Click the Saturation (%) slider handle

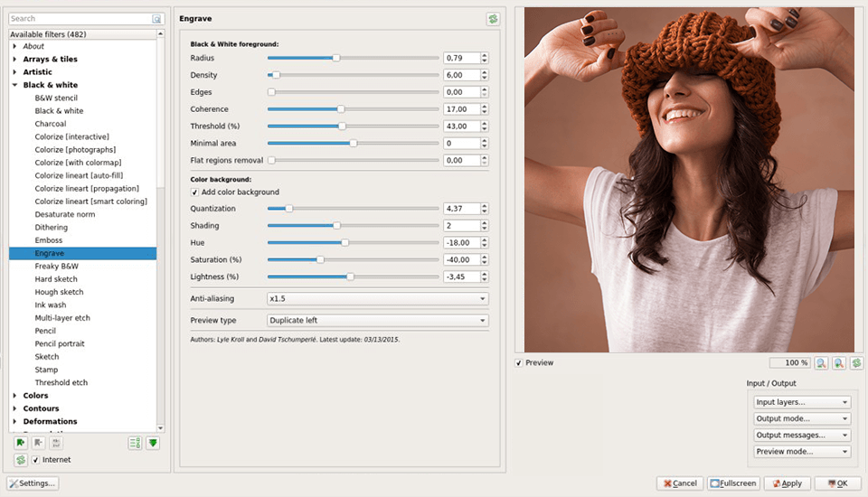[x=320, y=260]
